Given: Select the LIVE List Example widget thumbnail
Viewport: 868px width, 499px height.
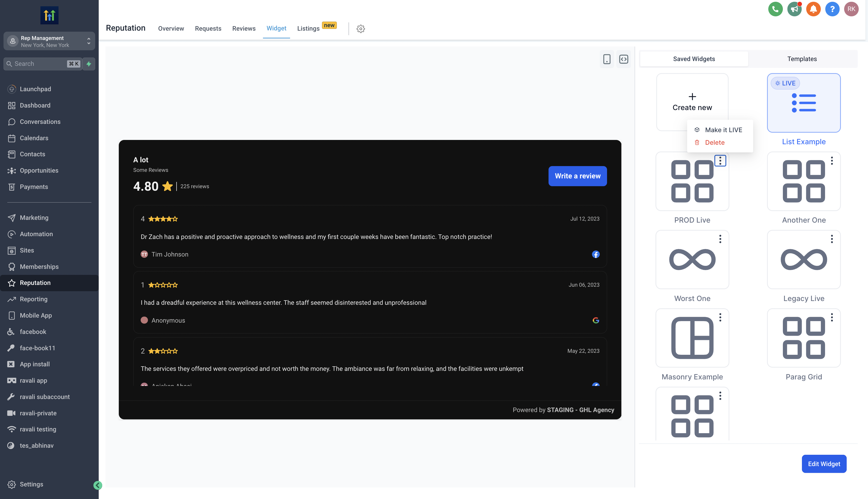Looking at the screenshot, I should (804, 103).
